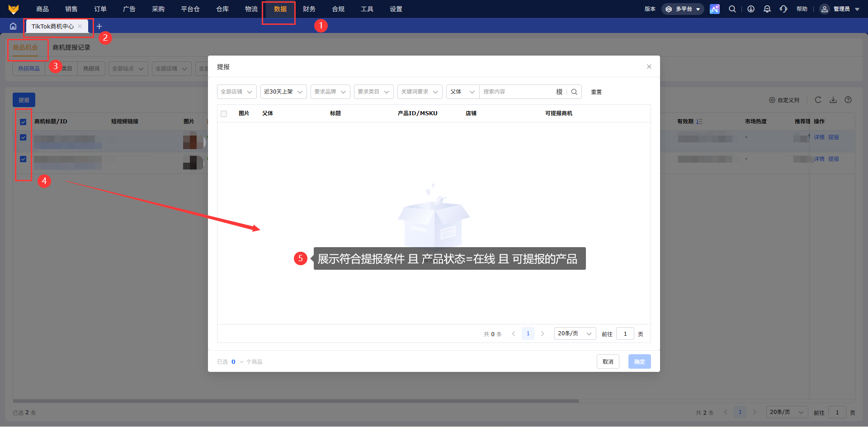Click 搜索内容 input field
Viewport: 868px width, 427px height.
coord(518,92)
